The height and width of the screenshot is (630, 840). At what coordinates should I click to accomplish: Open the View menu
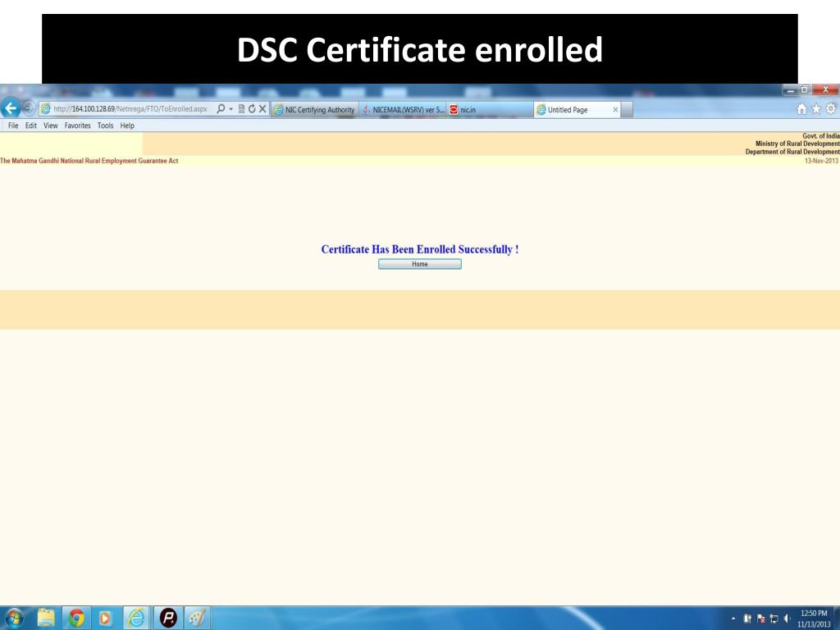(x=50, y=126)
